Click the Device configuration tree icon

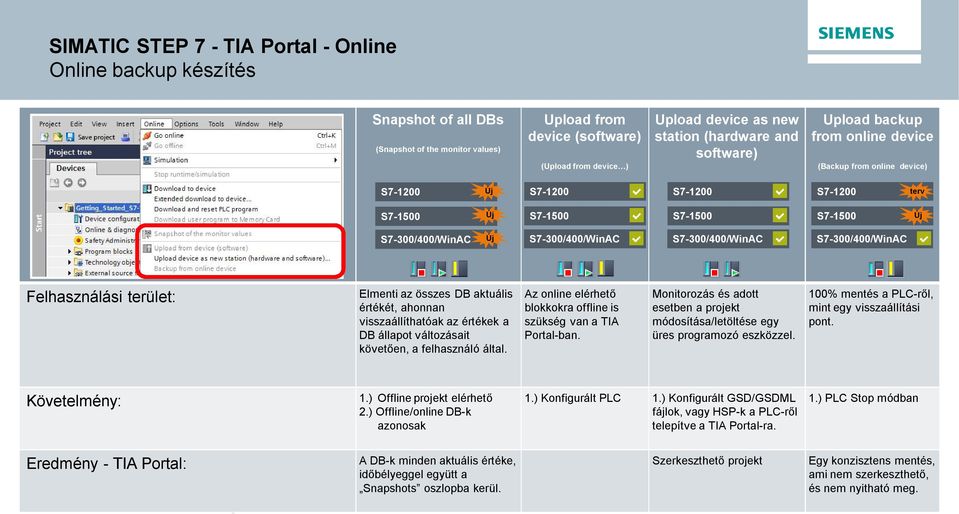coord(78,218)
